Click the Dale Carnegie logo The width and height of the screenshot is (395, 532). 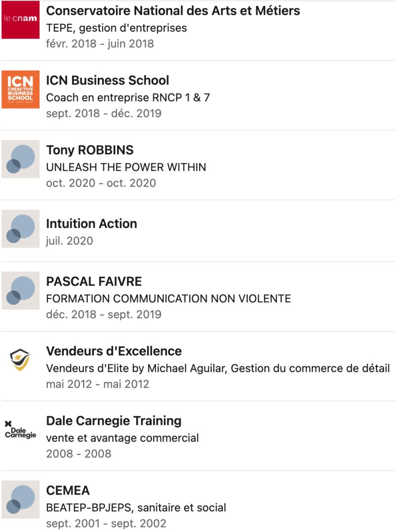point(20,430)
